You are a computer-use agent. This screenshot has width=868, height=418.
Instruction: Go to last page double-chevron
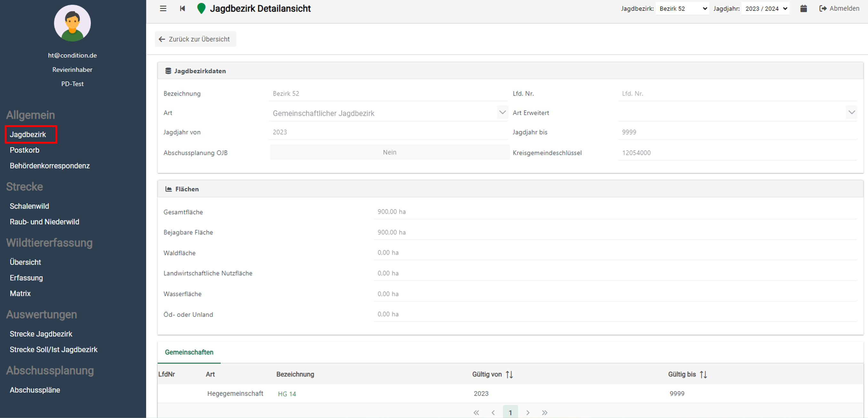pos(544,413)
